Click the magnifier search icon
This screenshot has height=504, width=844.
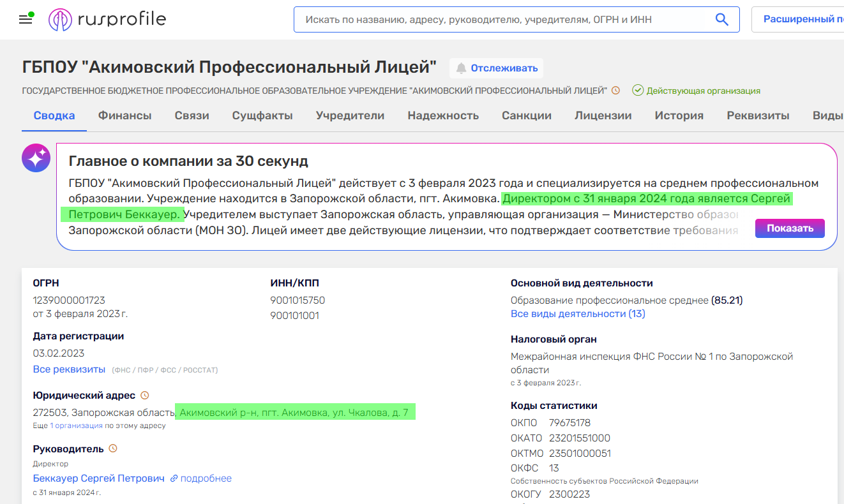pyautogui.click(x=721, y=20)
